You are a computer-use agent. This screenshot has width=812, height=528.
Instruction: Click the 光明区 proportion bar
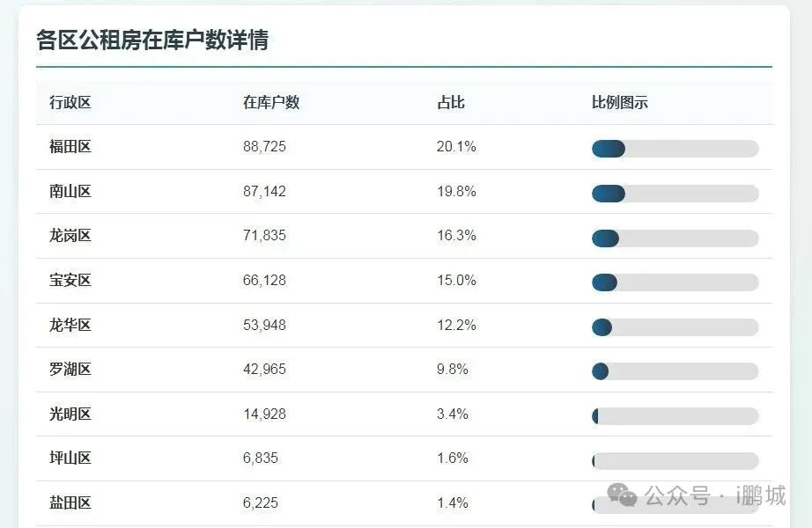pos(675,416)
